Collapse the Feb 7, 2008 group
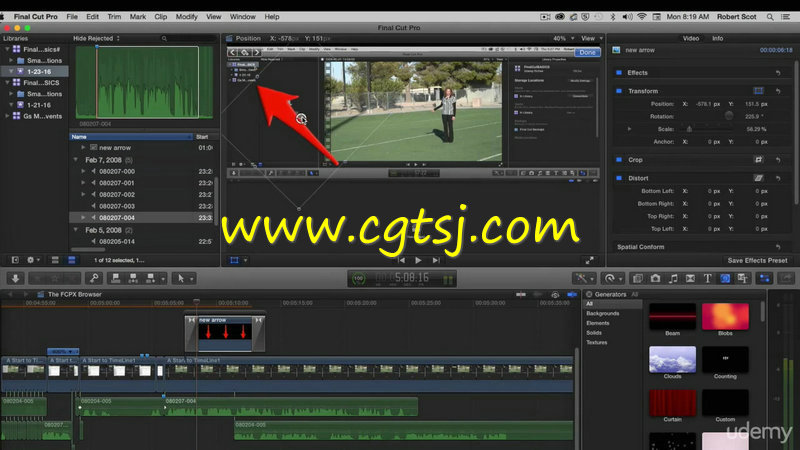 pos(76,160)
